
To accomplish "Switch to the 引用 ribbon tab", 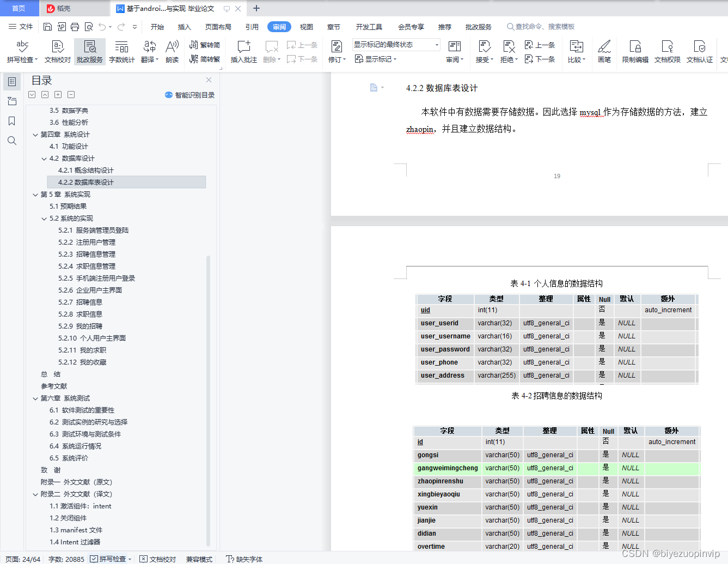I will pyautogui.click(x=252, y=27).
